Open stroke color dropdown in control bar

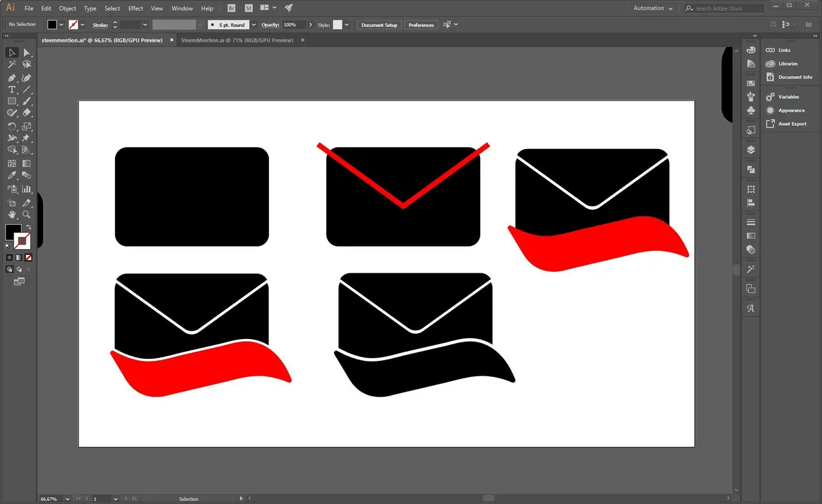[x=82, y=25]
